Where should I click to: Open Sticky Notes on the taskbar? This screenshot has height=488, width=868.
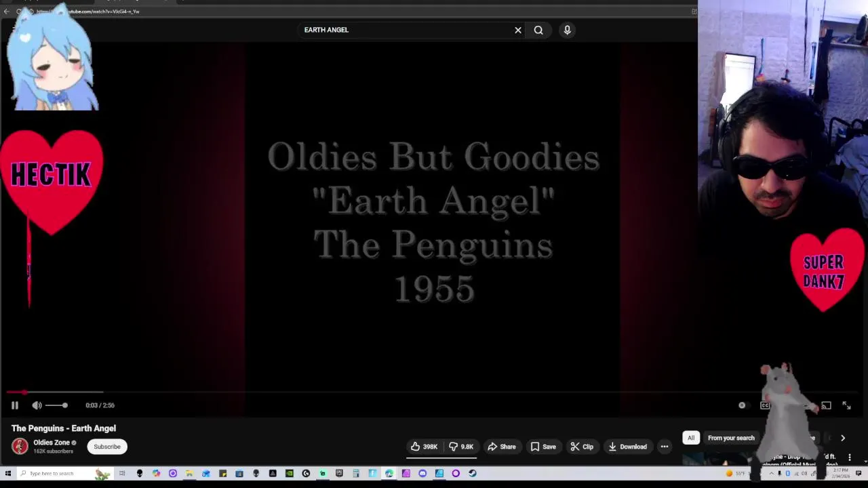223,473
